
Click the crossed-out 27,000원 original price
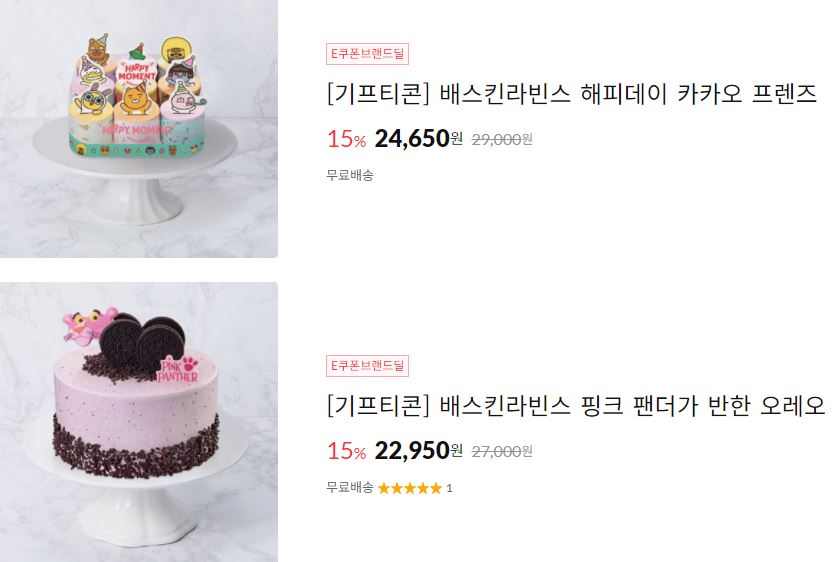(502, 452)
